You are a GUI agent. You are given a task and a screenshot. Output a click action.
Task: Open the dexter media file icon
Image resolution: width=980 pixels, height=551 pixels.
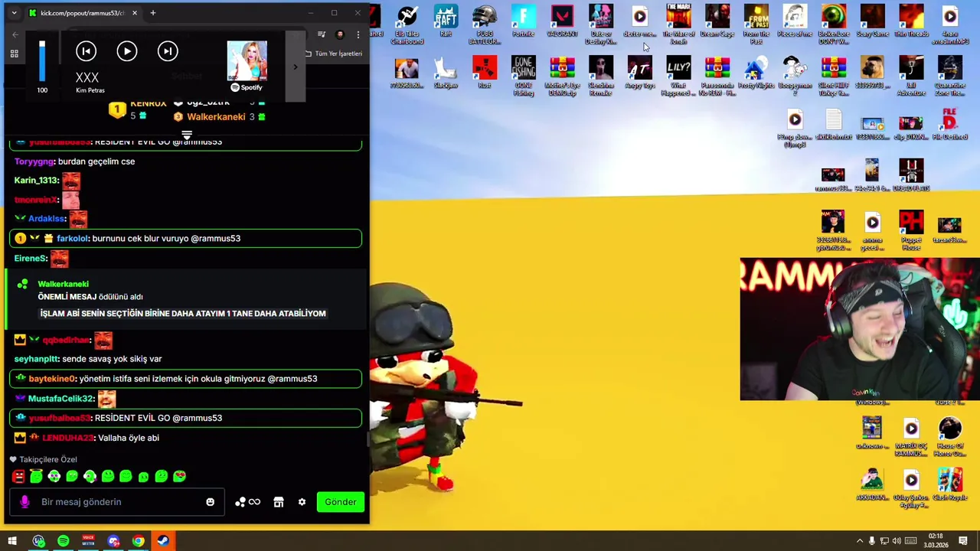click(640, 21)
